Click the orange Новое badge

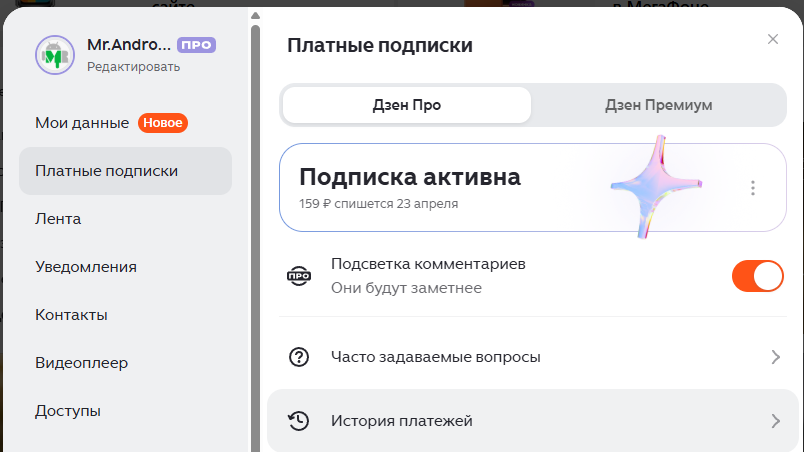(x=163, y=123)
